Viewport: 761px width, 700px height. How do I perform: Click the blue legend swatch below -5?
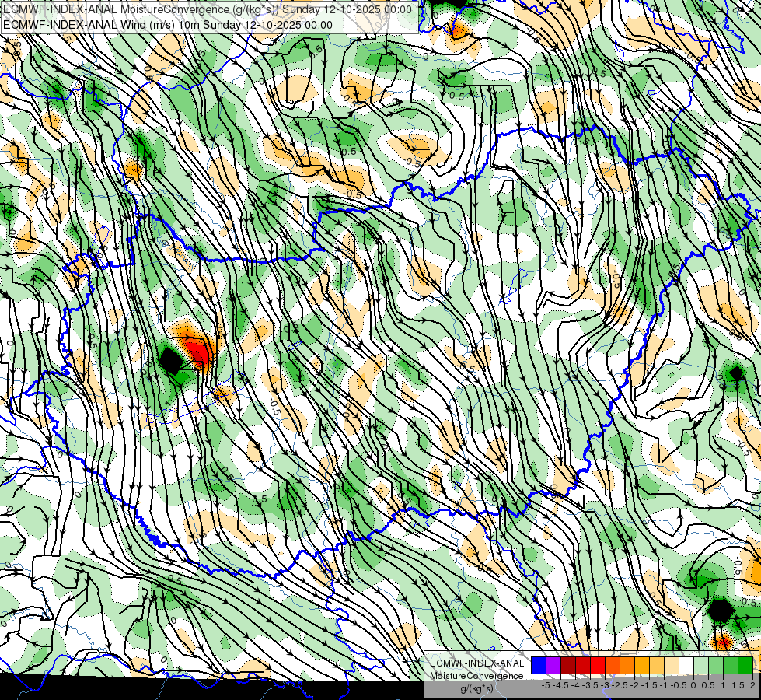pyautogui.click(x=539, y=665)
